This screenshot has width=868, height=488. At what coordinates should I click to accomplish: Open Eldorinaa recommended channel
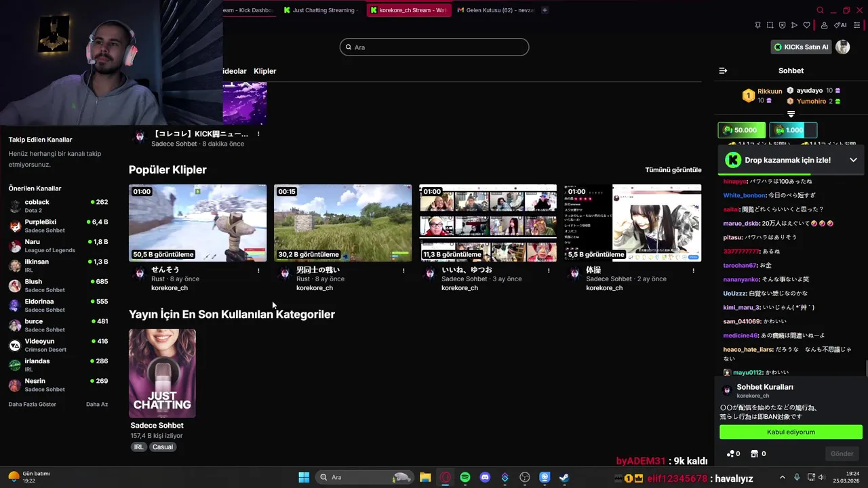(x=58, y=305)
